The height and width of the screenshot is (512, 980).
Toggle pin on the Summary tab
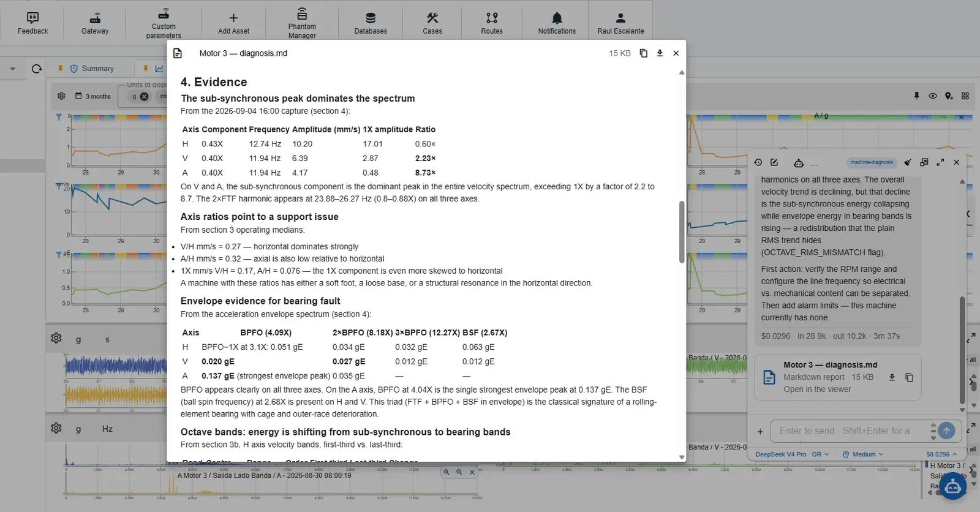60,69
